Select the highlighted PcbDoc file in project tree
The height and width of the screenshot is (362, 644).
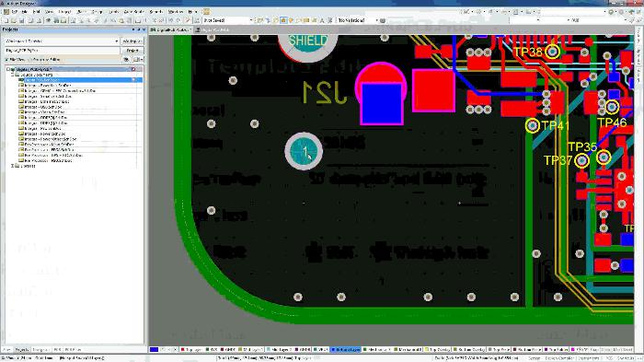coord(80,80)
